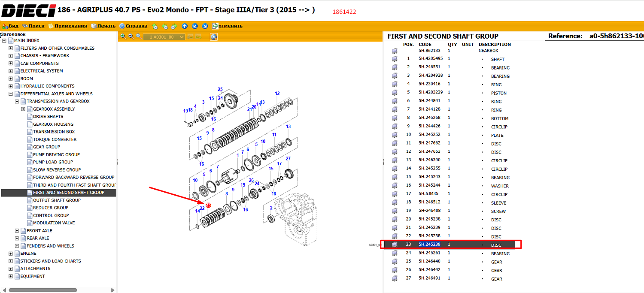This screenshot has width=644, height=293.
Task: Click part icon for position 8 BOTTOM
Action: click(395, 118)
